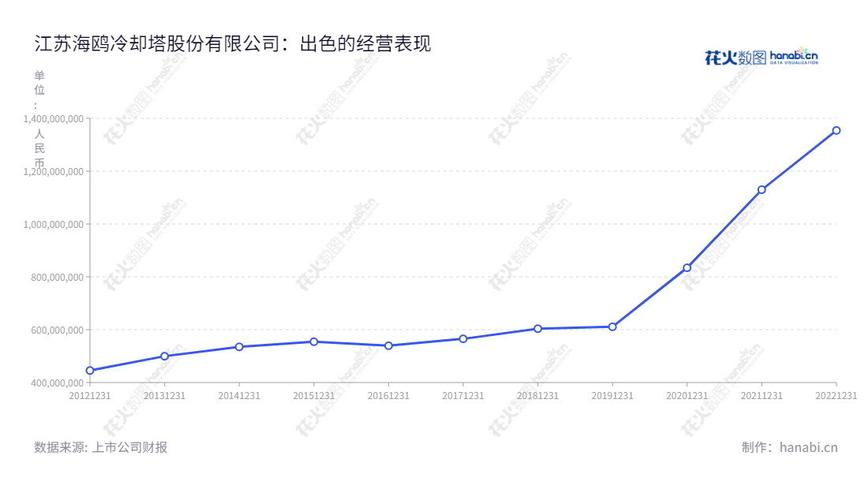Image resolution: width=868 pixels, height=489 pixels.
Task: Click the 20191231 x-axis label
Action: (x=612, y=395)
